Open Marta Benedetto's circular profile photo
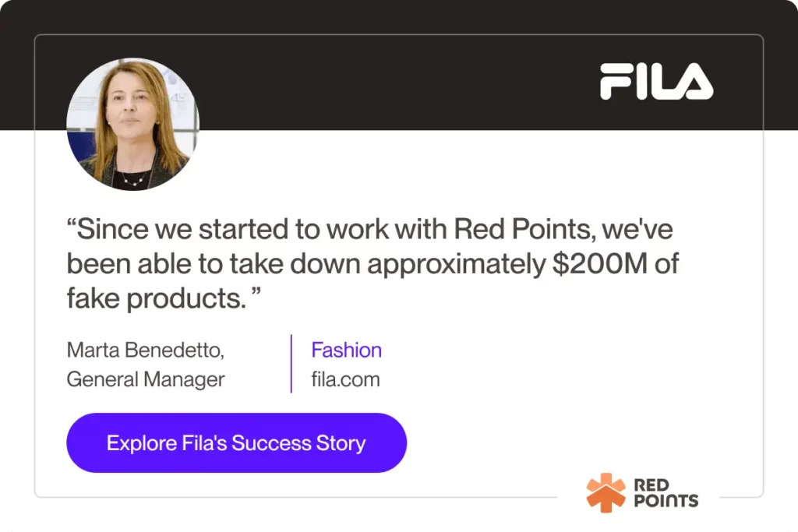Image resolution: width=798 pixels, height=532 pixels. 132,124
